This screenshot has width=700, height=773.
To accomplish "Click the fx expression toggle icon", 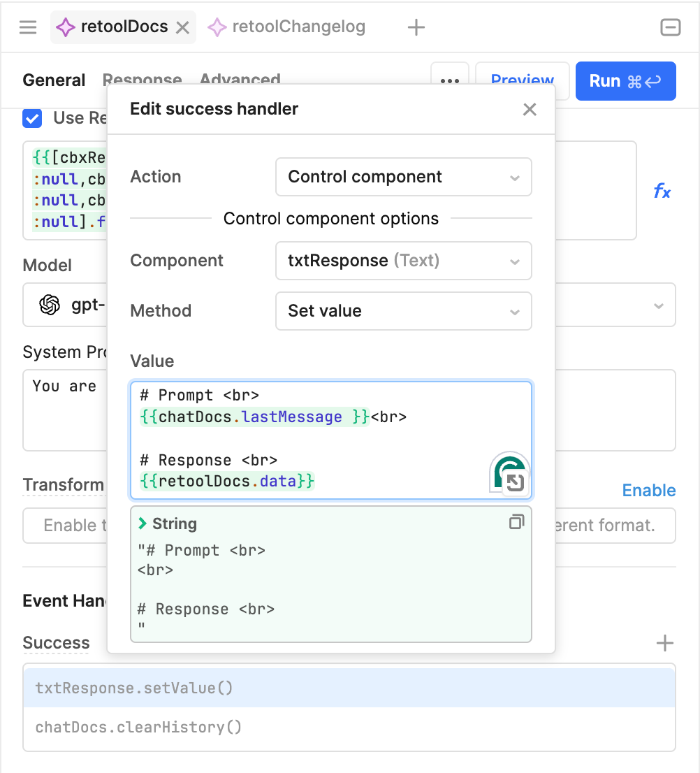I will [662, 191].
